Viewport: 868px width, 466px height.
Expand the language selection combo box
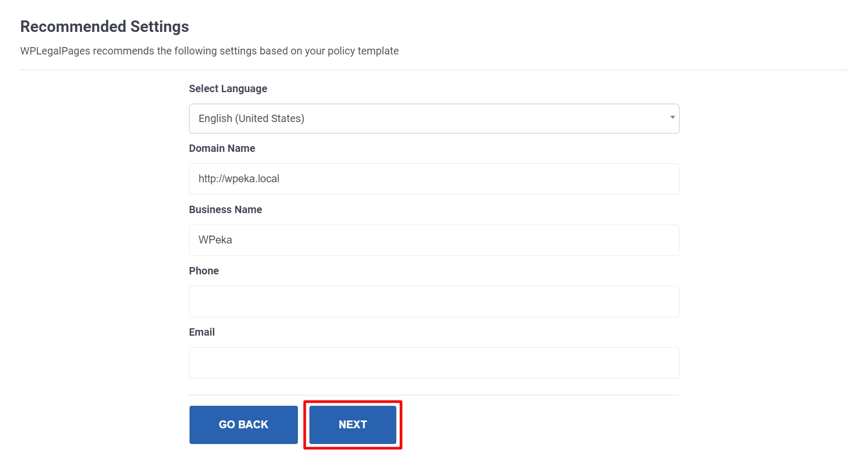(433, 118)
